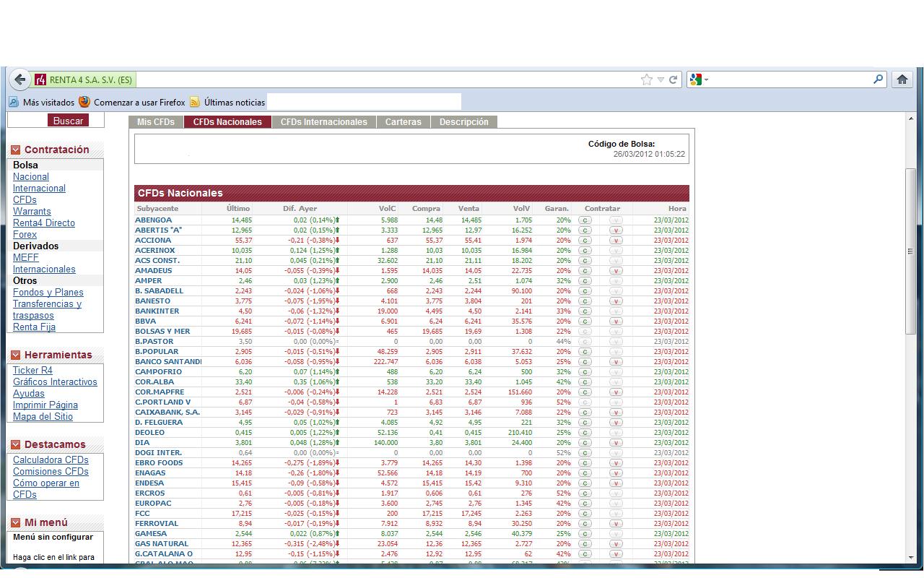Collapse the Contratación sidebar section
Viewport: 924px width, 578px height.
16,150
